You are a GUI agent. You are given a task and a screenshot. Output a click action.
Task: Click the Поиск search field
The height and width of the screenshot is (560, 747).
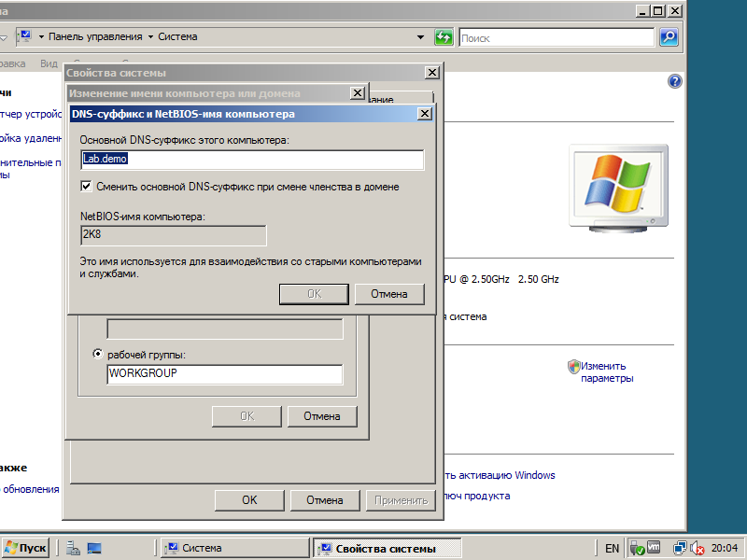pyautogui.click(x=557, y=37)
